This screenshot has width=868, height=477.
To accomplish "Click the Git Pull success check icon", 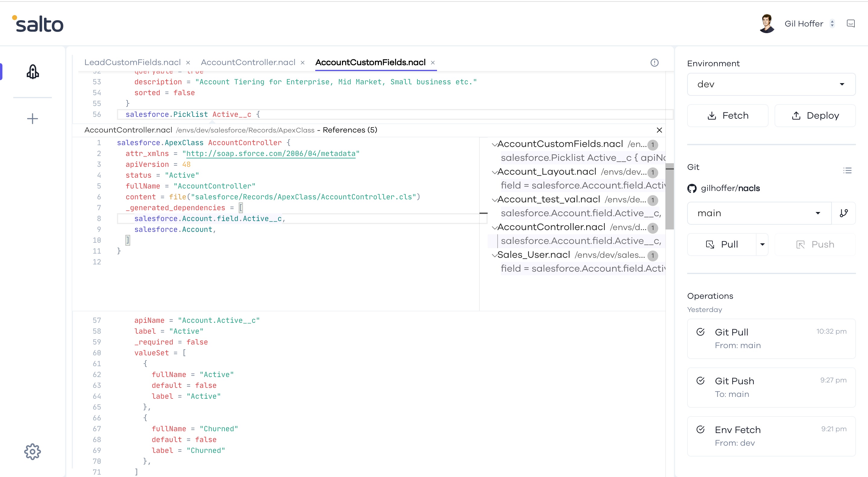I will (x=700, y=332).
